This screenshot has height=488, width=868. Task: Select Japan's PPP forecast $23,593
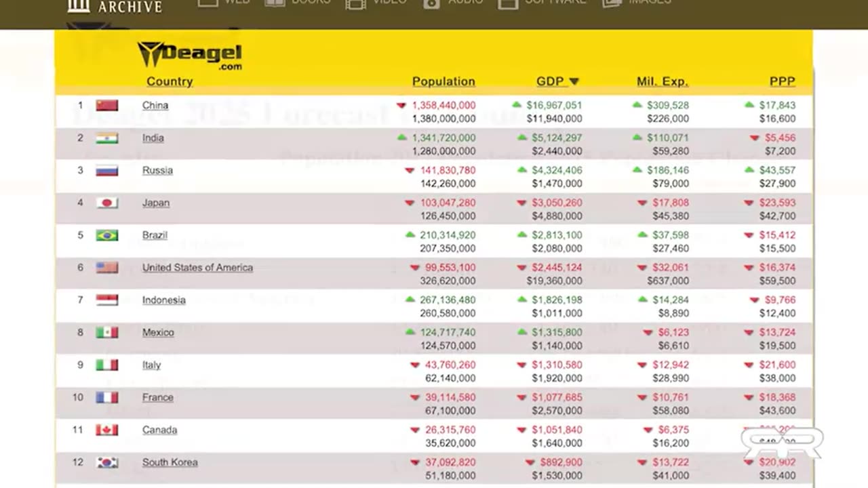click(777, 203)
